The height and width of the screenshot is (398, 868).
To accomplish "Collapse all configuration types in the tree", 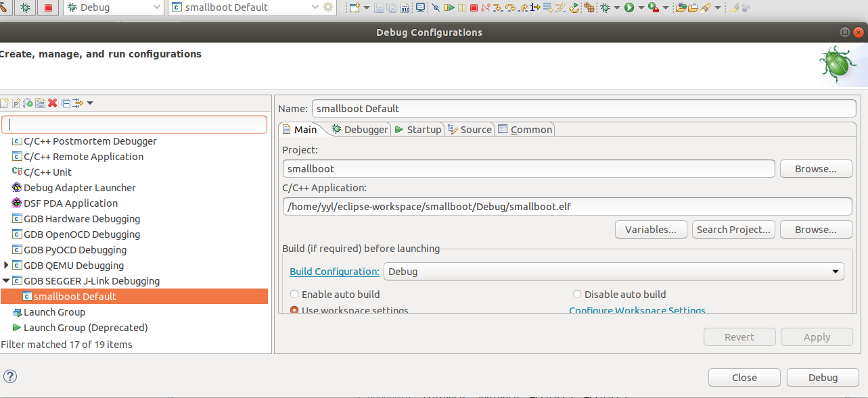I will [x=66, y=103].
